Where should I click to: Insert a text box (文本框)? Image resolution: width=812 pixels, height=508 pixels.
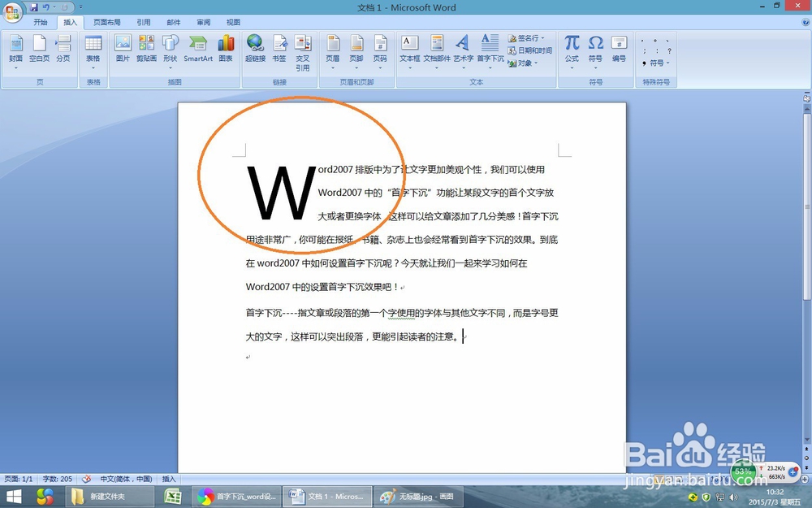(x=409, y=50)
